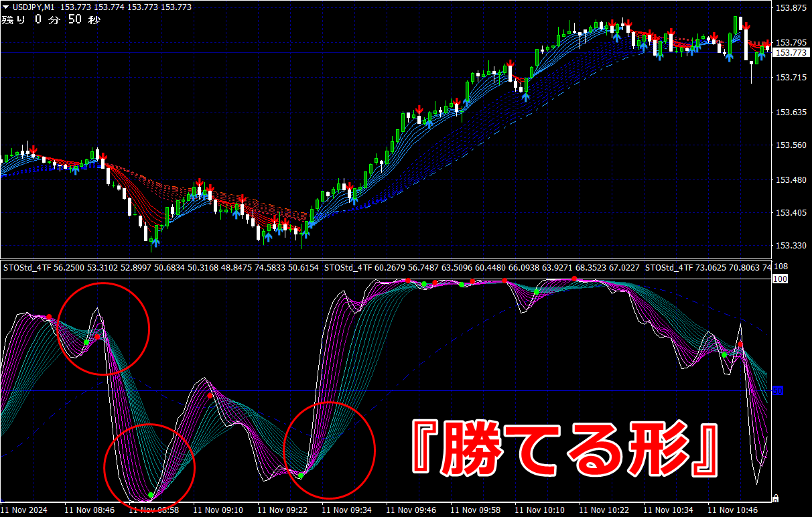
Task: Open the USDJPY,M1 chart triangle menu
Action: click(5, 7)
